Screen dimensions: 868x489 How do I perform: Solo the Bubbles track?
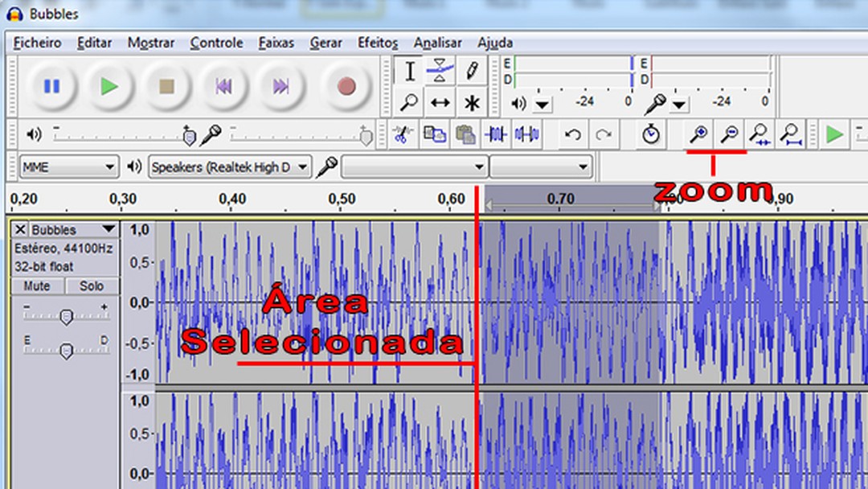[91, 286]
